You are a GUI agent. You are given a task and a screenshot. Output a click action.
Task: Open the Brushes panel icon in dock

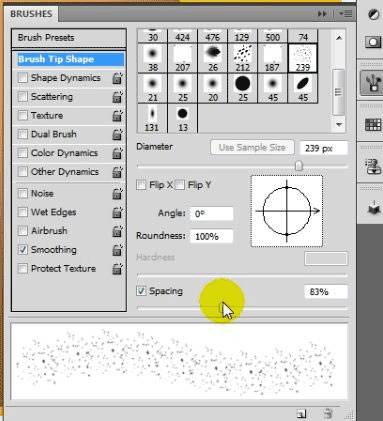[372, 82]
